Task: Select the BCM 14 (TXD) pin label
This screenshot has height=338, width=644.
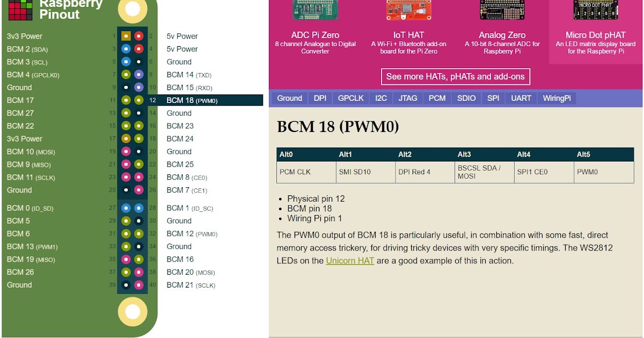Action: click(x=188, y=75)
